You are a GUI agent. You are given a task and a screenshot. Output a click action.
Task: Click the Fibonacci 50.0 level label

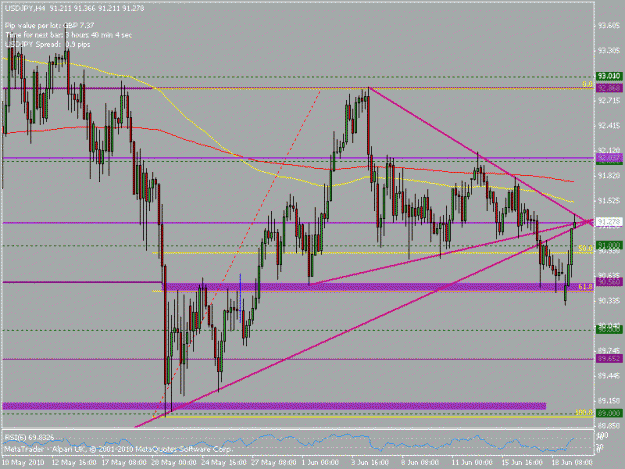pos(585,249)
